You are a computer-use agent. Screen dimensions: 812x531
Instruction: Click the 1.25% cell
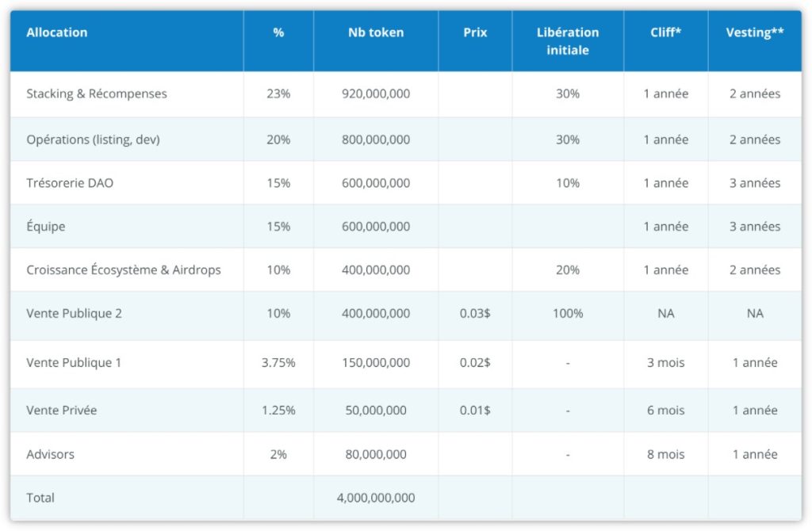coord(278,410)
